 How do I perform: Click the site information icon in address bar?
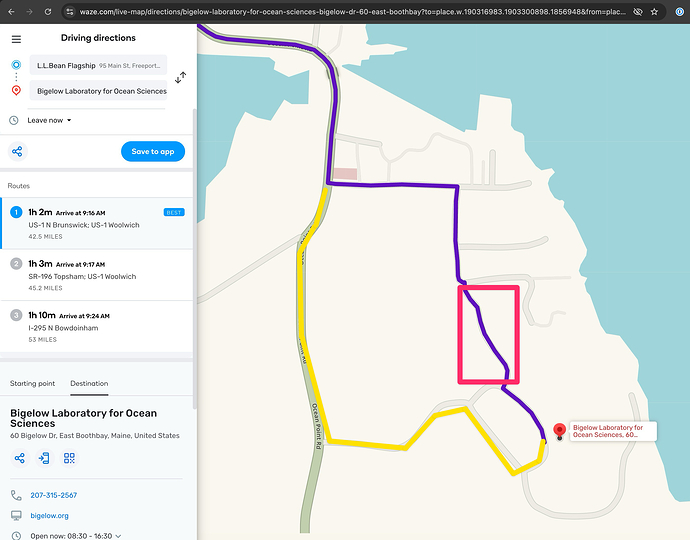click(69, 12)
